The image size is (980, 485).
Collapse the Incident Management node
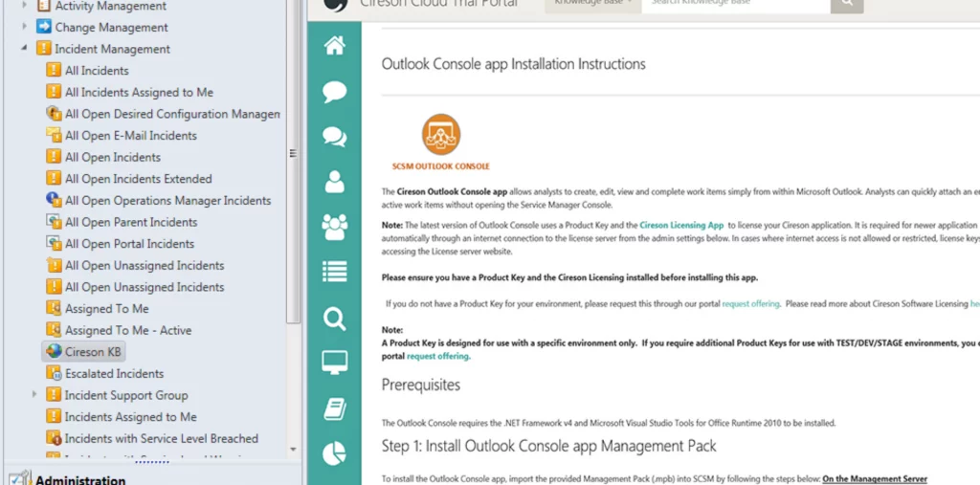click(x=24, y=48)
